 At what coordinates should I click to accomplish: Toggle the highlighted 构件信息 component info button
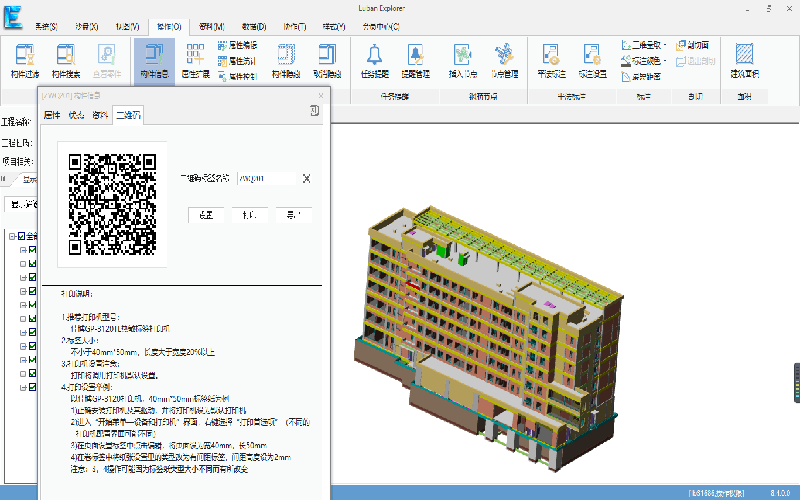(155, 61)
